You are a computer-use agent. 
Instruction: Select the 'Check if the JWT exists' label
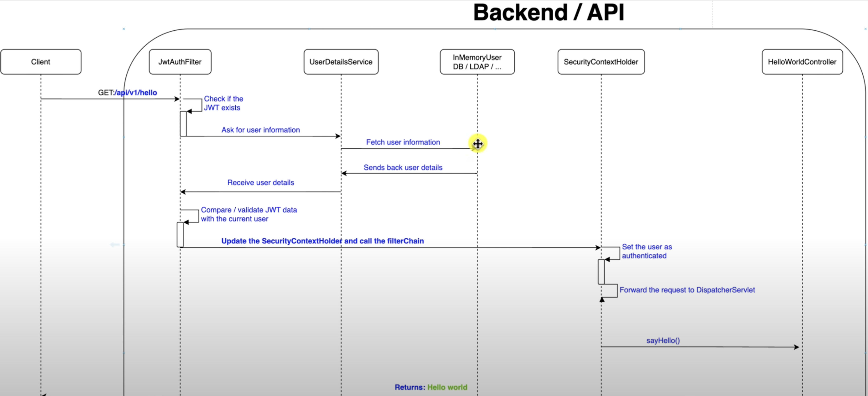point(223,103)
